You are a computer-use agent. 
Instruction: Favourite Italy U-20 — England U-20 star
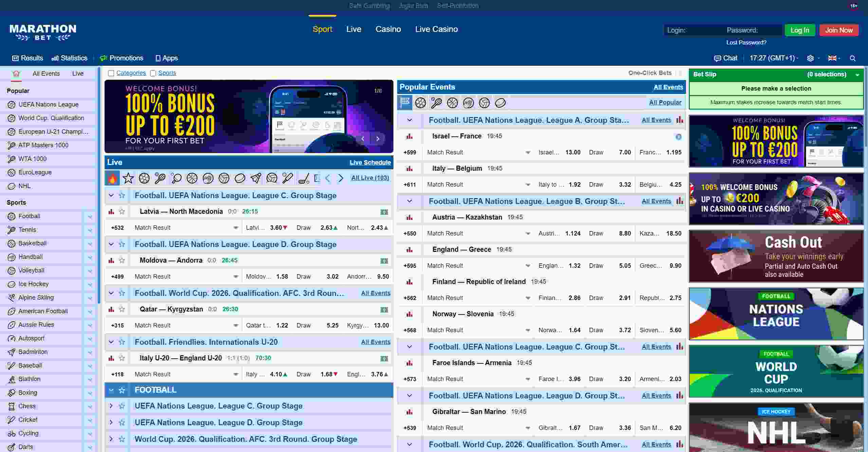pos(122,358)
